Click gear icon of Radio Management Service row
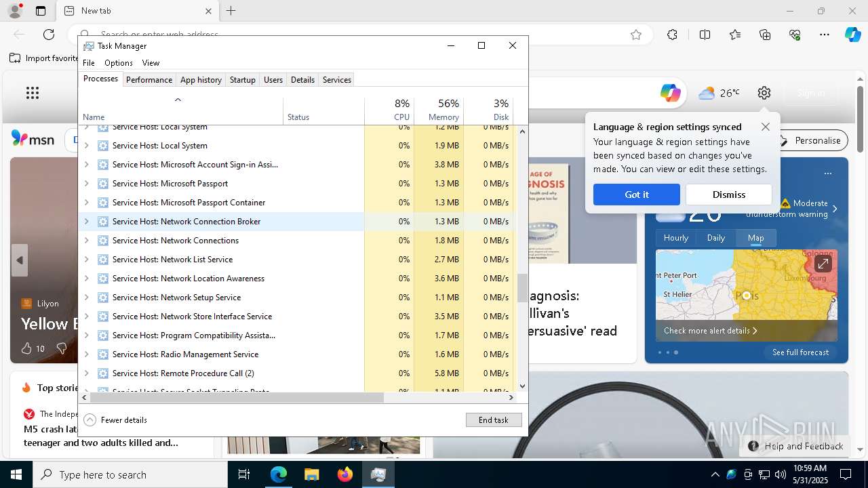 click(103, 354)
